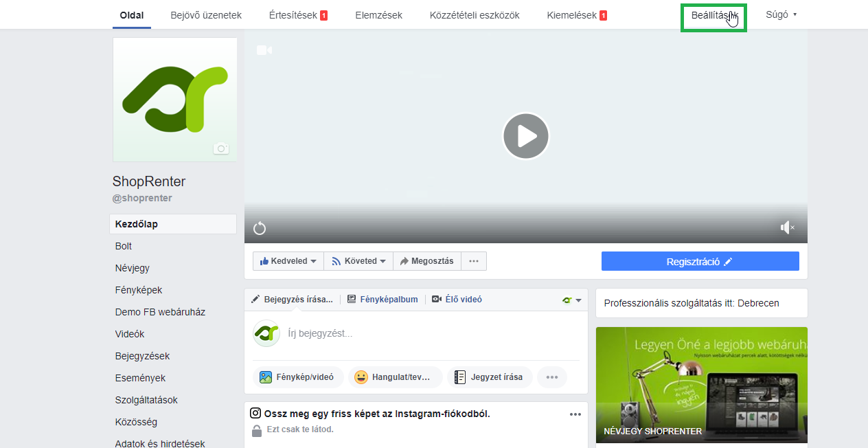868x448 pixels.
Task: Click the Instagram logo icon
Action: [x=255, y=413]
